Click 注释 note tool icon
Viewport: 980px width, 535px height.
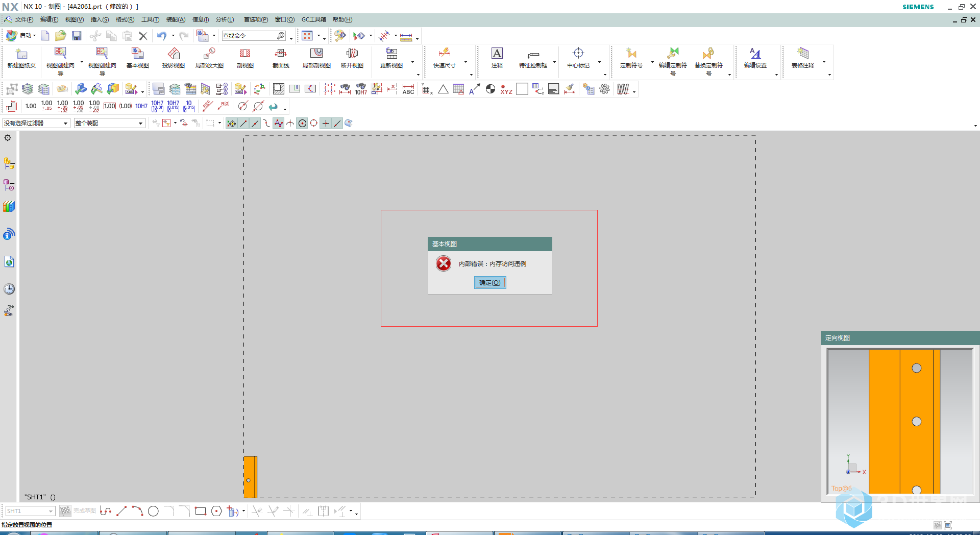pyautogui.click(x=497, y=58)
